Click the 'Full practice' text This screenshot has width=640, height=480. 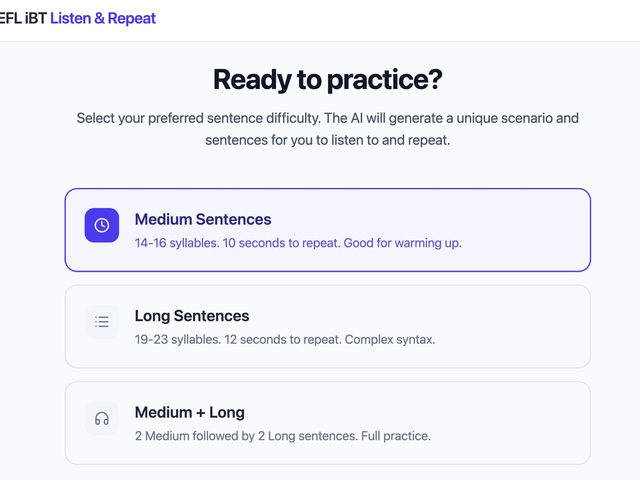pyautogui.click(x=396, y=436)
